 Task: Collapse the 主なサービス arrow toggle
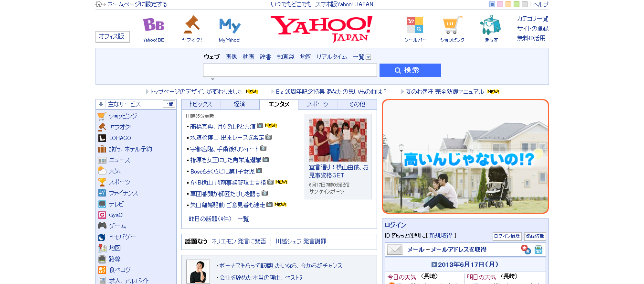coord(101,104)
